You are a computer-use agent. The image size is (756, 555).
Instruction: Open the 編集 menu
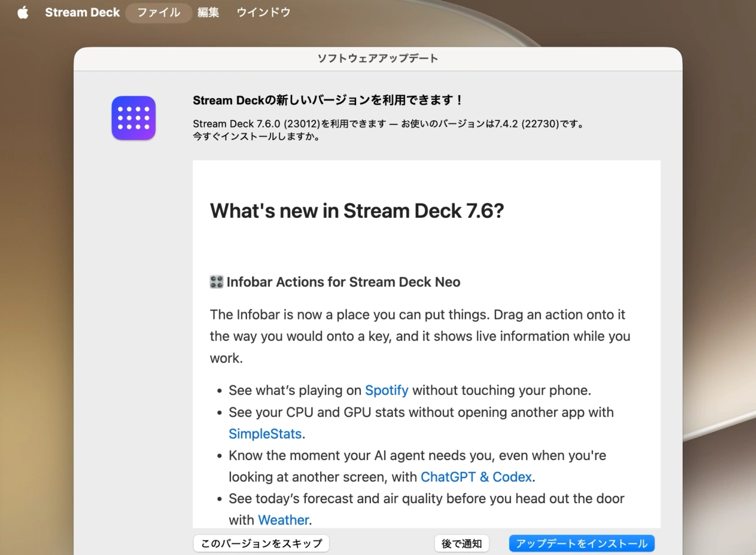pos(208,12)
